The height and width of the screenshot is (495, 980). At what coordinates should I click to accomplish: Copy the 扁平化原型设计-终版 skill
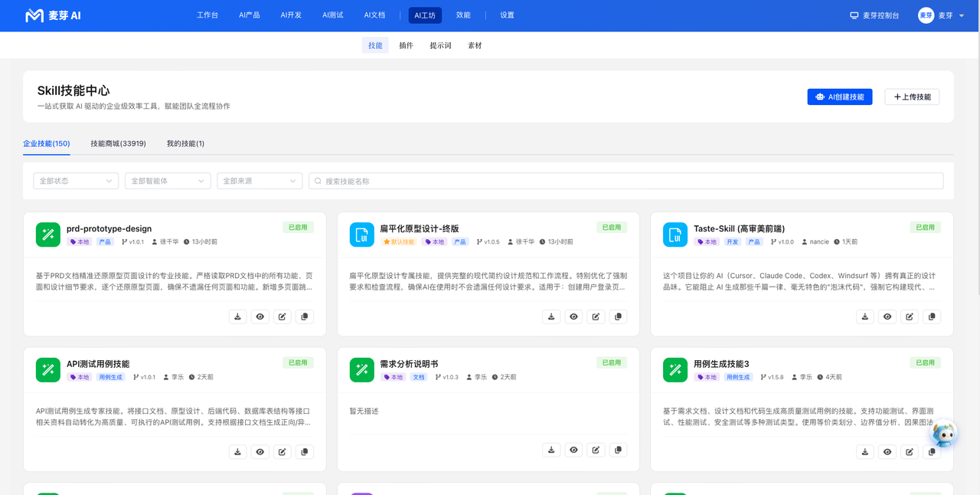[x=619, y=316]
